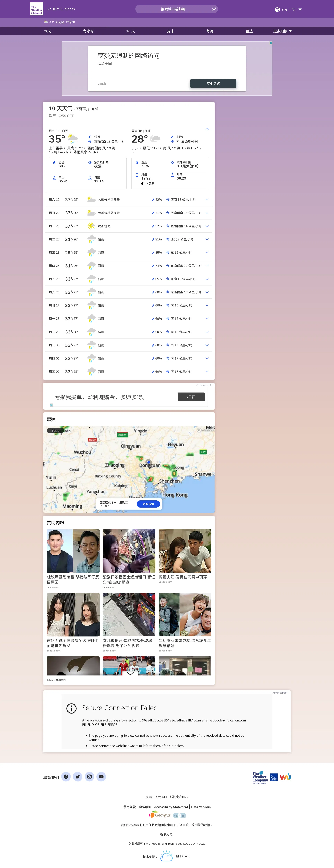Expand the 周六 19 forecast row
334x868 pixels.
[x=207, y=200]
